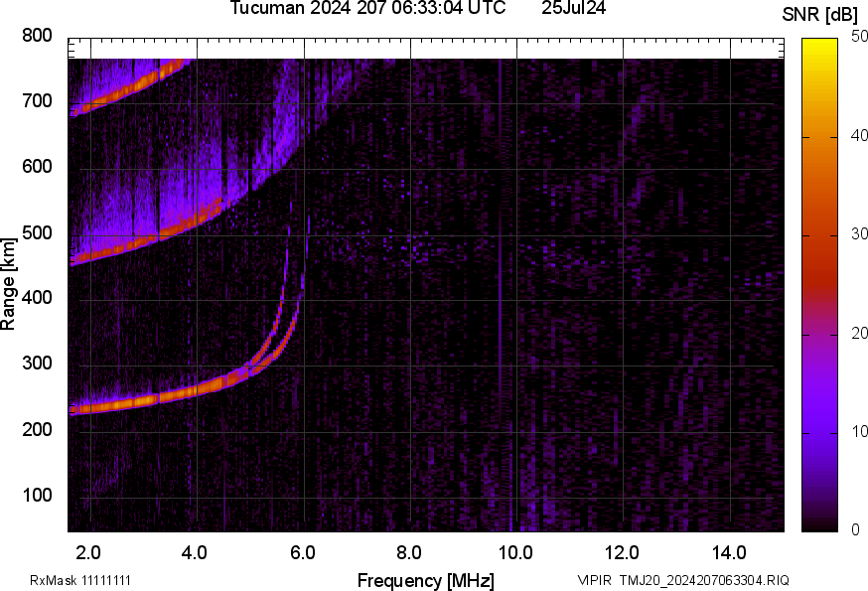Click the range tick label '400'
This screenshot has height=591, width=868.
tap(37, 298)
